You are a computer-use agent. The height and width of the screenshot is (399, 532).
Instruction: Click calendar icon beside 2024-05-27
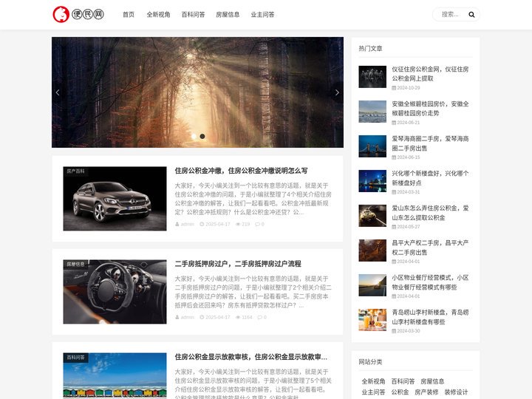[394, 227]
